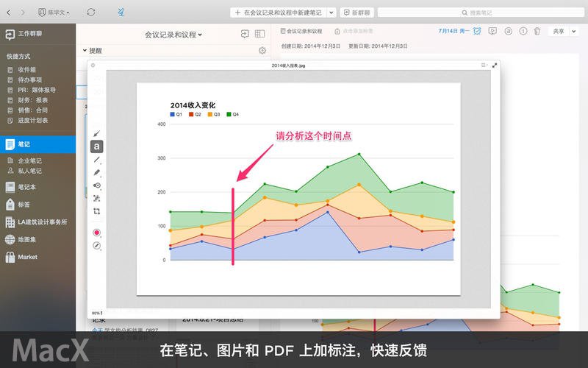Select the stamp annotation tool
The height and width of the screenshot is (368, 588).
(97, 185)
